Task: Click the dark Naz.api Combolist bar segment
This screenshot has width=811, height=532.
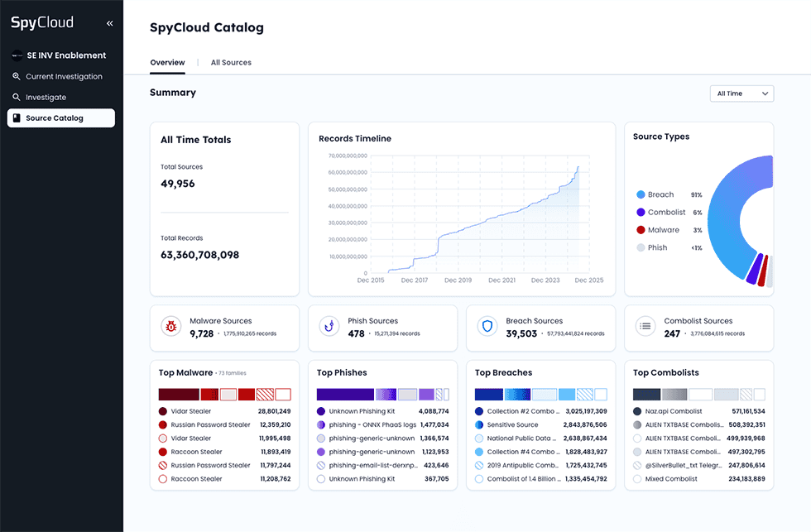Action: tap(646, 395)
